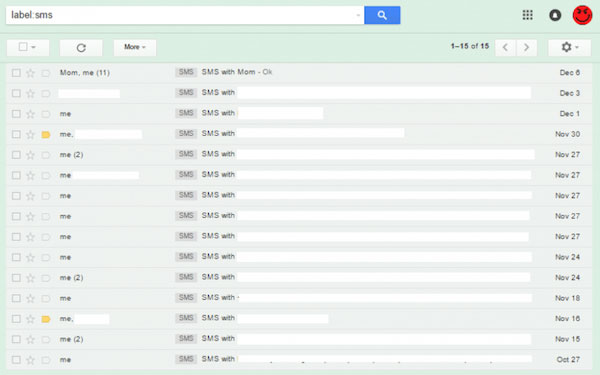Open 'SMS with Mom - Ok' conversation
This screenshot has height=375, width=600.
[237, 72]
